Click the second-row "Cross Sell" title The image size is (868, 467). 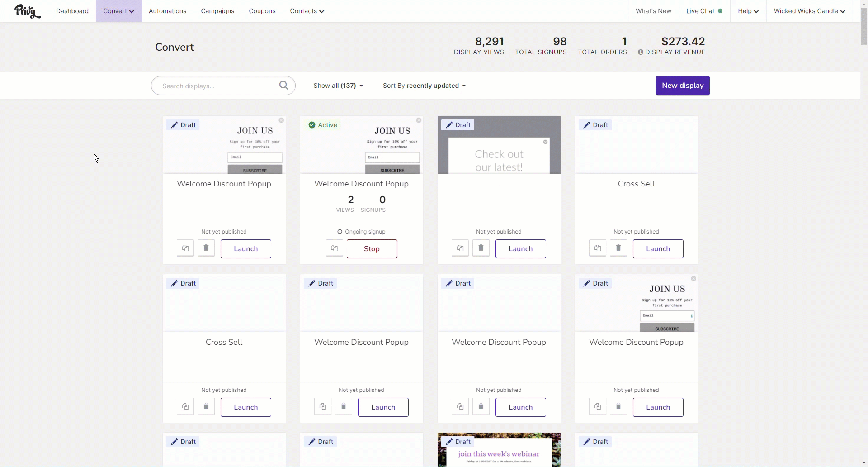tap(224, 342)
